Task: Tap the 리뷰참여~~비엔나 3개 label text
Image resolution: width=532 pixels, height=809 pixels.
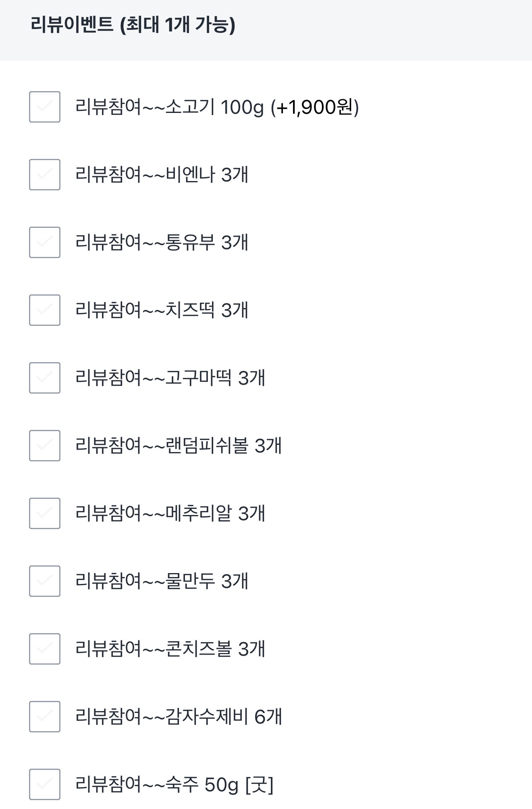Action: pyautogui.click(x=162, y=175)
